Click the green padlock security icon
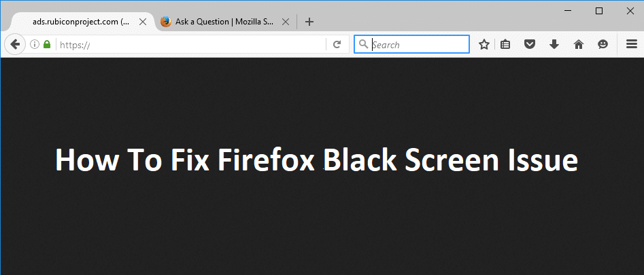 tap(46, 44)
